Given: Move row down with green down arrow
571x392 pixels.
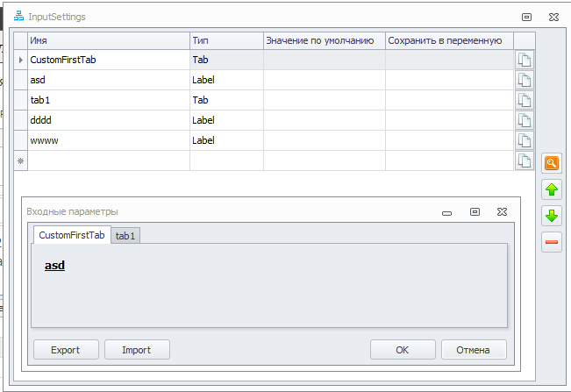Looking at the screenshot, I should [552, 216].
